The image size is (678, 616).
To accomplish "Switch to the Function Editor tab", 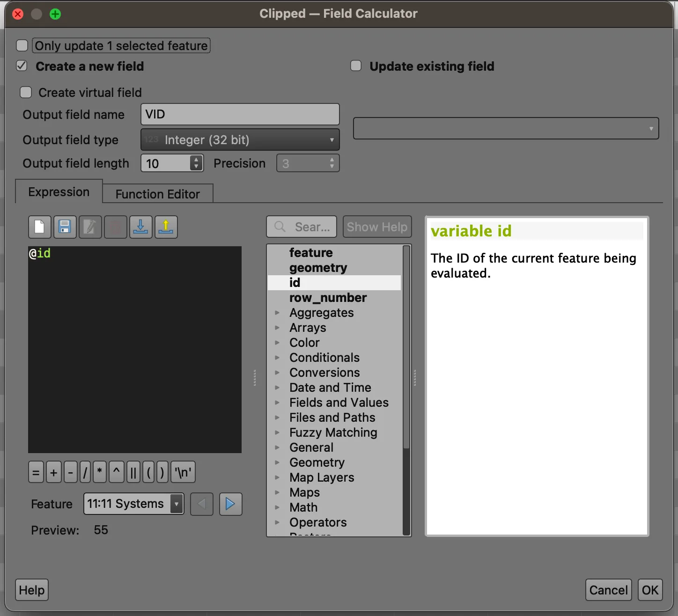I will click(x=157, y=194).
